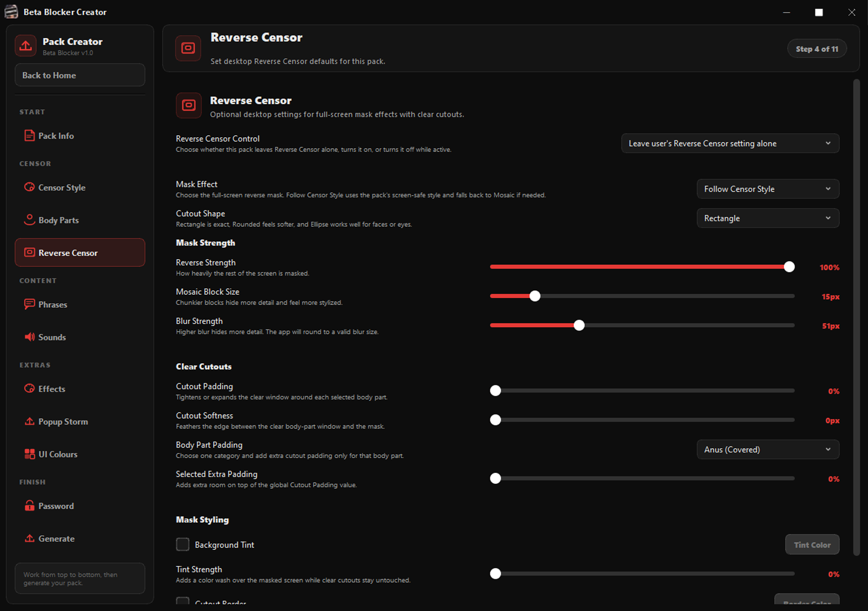The height and width of the screenshot is (611, 868).
Task: Navigate to Body Parts
Action: (80, 220)
